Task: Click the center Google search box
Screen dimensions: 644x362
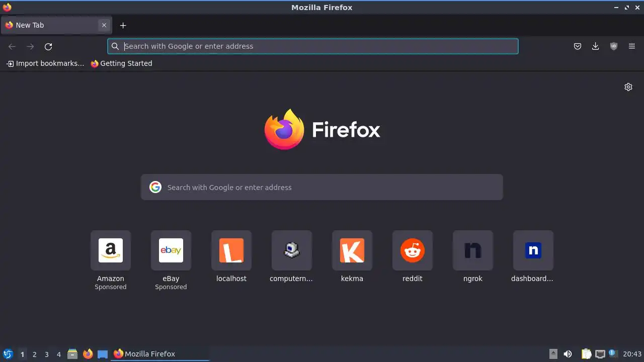Action: tap(322, 187)
